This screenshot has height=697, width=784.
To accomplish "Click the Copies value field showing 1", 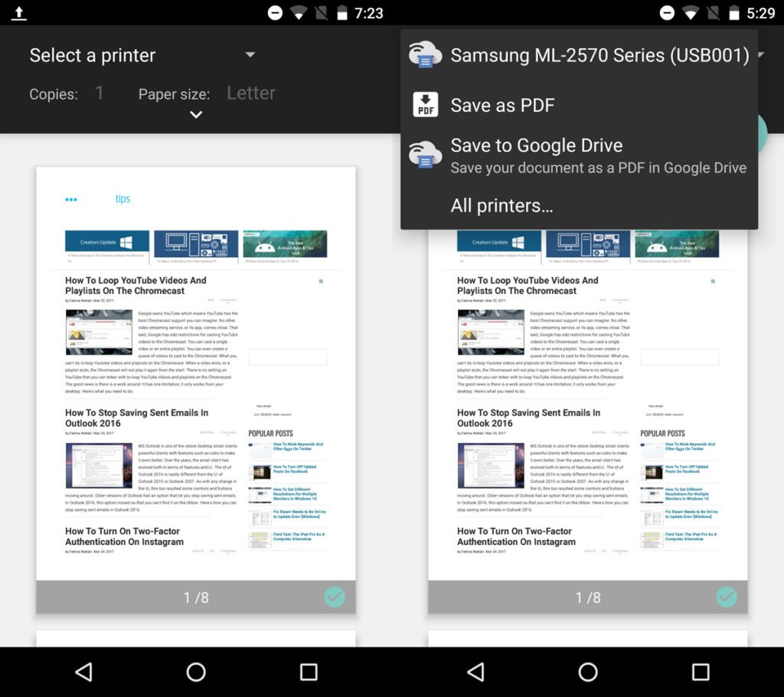I will point(100,93).
